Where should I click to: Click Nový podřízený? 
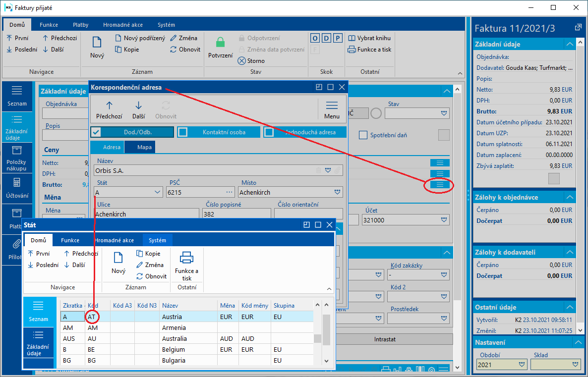point(140,38)
